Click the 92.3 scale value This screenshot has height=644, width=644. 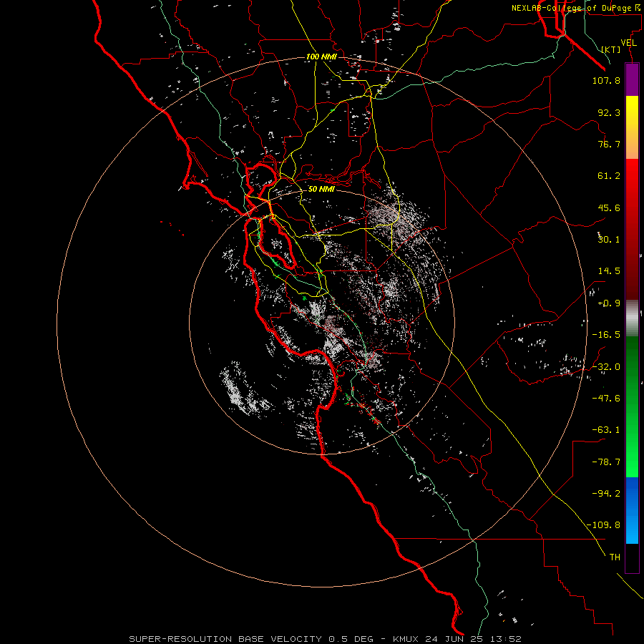coord(609,112)
